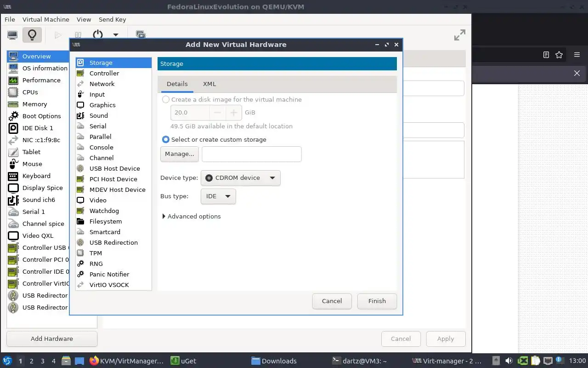Viewport: 588px width, 368px height.
Task: Select MDEV Host Device entry
Action: tap(113, 190)
